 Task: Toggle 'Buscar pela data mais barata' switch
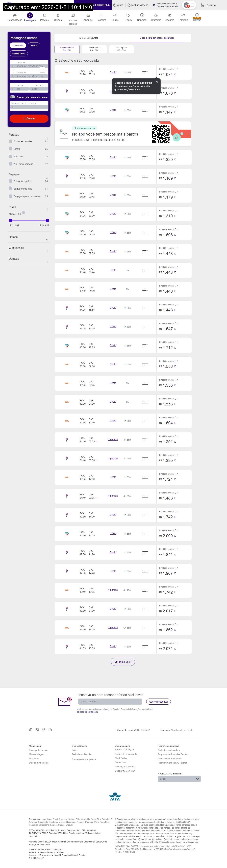click(x=12, y=97)
